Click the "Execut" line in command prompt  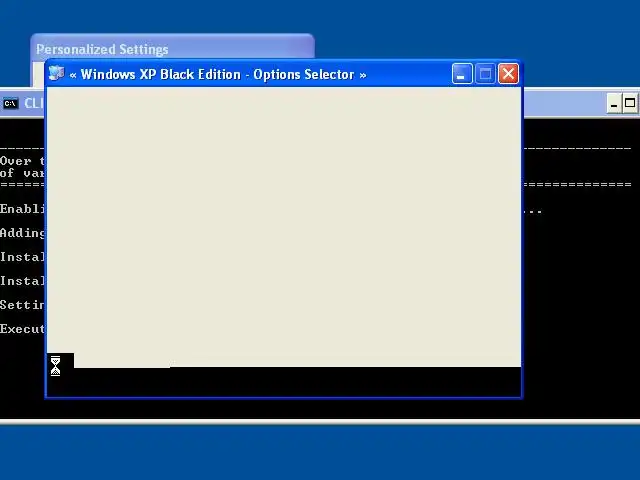coord(22,329)
